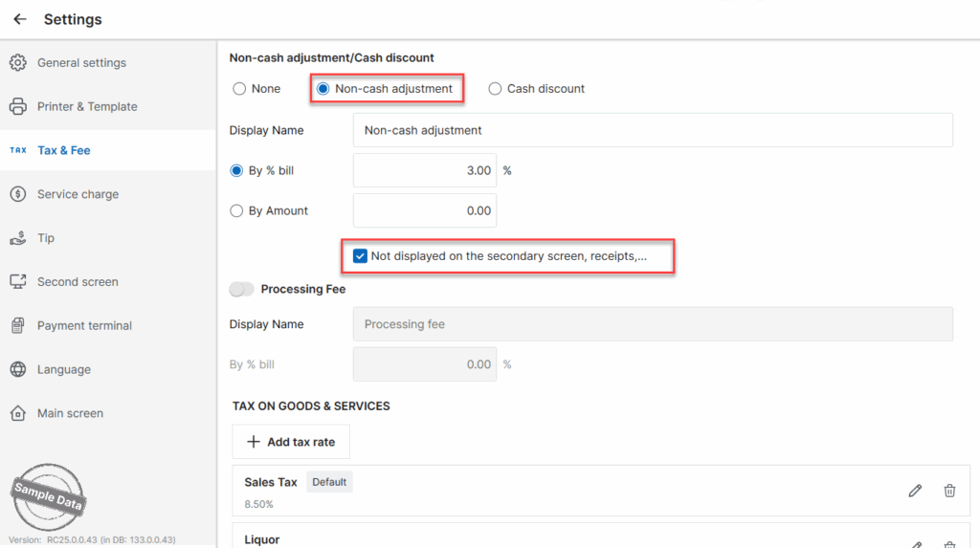Viewport: 980px width, 548px height.
Task: Open the Tax & Fee menu item
Action: click(64, 151)
